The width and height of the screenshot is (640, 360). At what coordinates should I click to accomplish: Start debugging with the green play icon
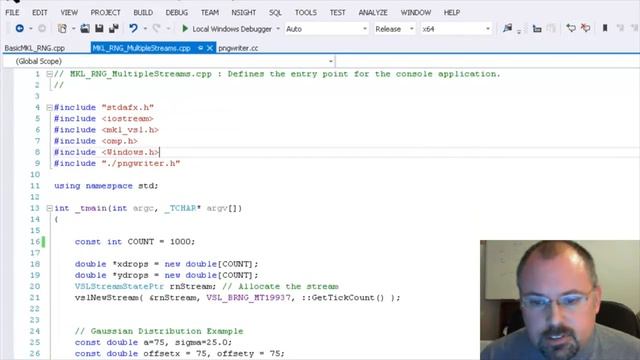[x=185, y=29]
